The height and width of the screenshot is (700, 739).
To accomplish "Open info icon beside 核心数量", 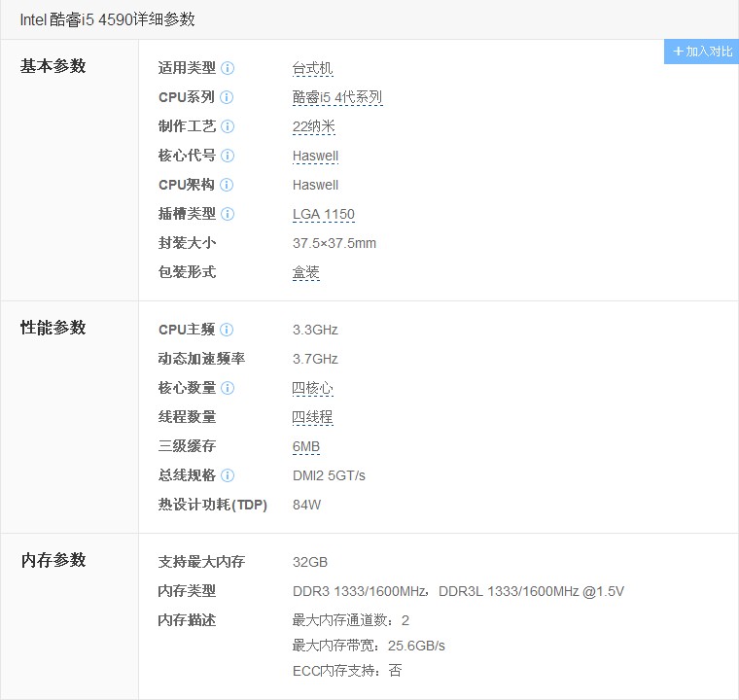I will [x=228, y=389].
